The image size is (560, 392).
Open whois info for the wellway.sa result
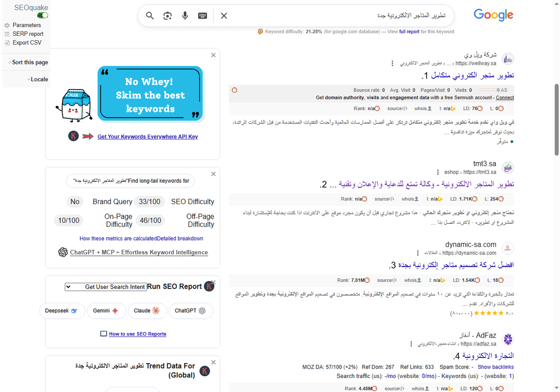(422, 108)
